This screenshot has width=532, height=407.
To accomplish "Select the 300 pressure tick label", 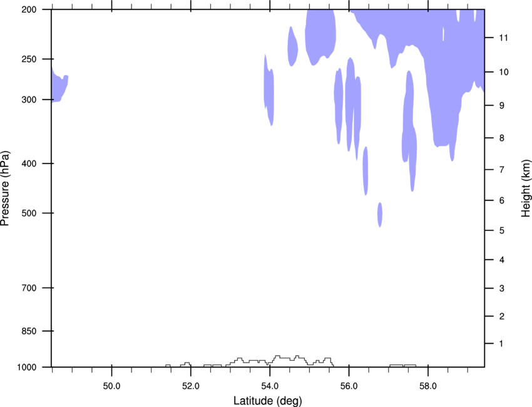I will (x=29, y=100).
